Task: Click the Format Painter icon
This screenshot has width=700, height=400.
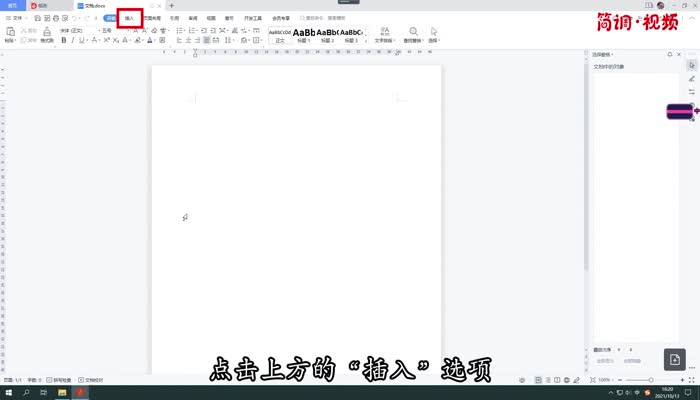Action: point(46,34)
